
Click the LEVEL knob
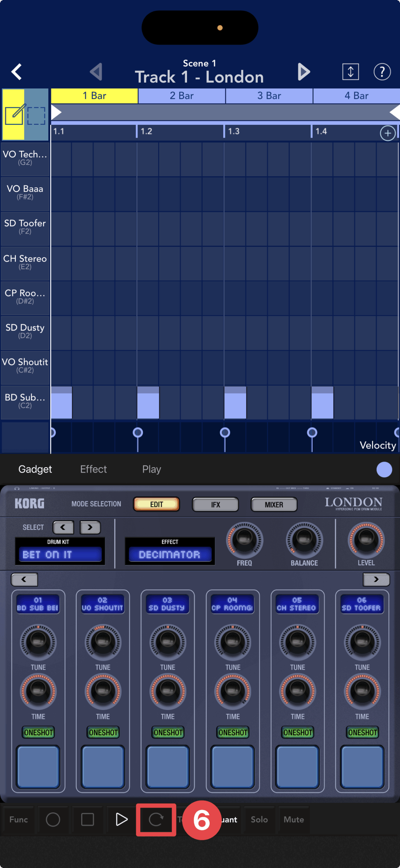366,539
